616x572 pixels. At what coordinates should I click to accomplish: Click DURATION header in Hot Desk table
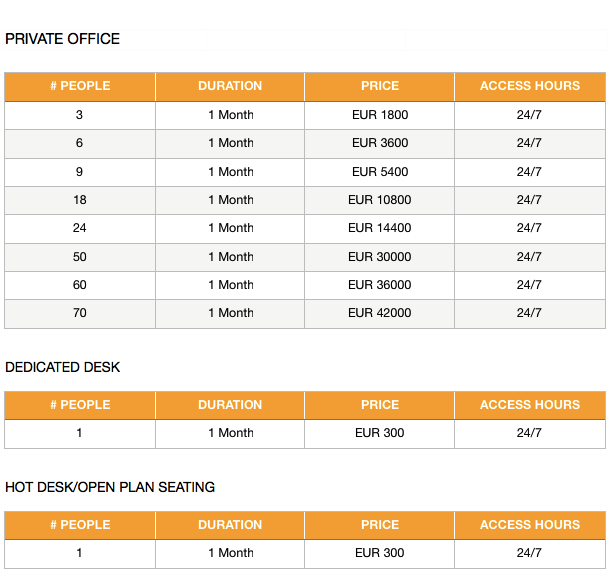pyautogui.click(x=230, y=524)
